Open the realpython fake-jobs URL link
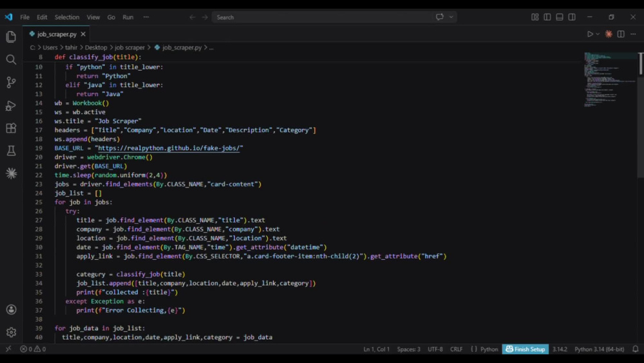644x363 pixels. coord(169,148)
